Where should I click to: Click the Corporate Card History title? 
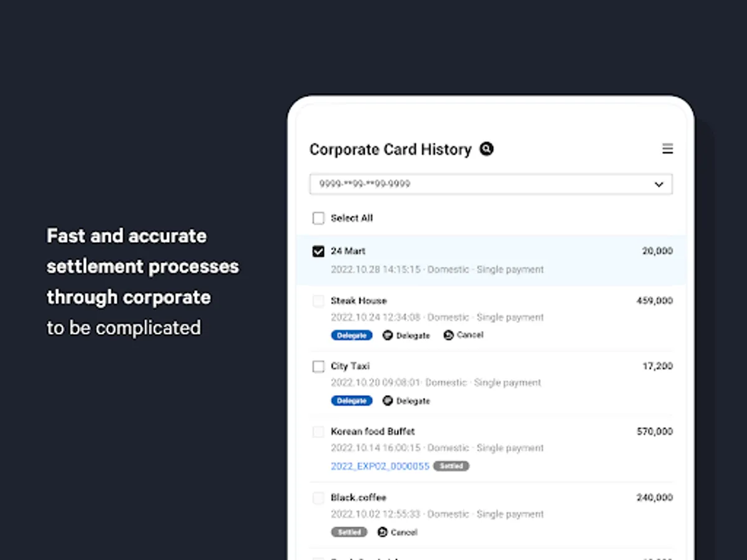pyautogui.click(x=390, y=149)
